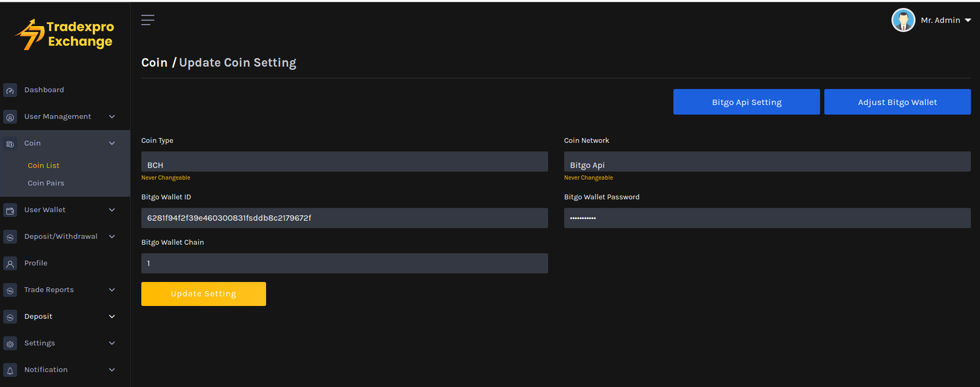Image resolution: width=980 pixels, height=387 pixels.
Task: Click the Tradexpro Exchange logo
Action: pos(65,35)
